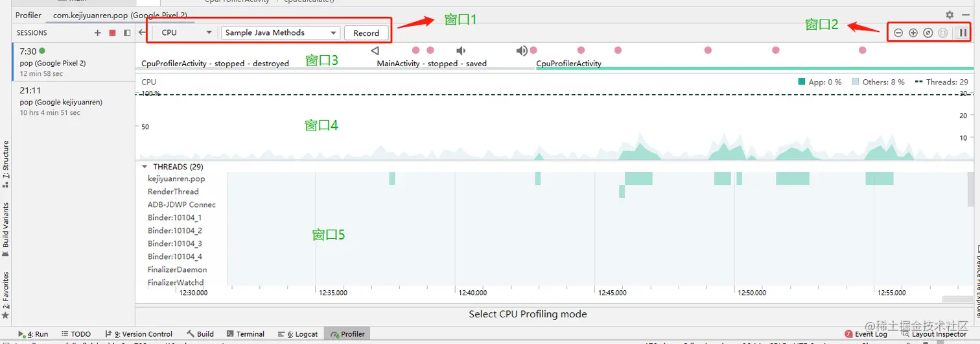Screen dimensions: 980x344
Task: Open the Terminal tool window
Action: pyautogui.click(x=245, y=334)
